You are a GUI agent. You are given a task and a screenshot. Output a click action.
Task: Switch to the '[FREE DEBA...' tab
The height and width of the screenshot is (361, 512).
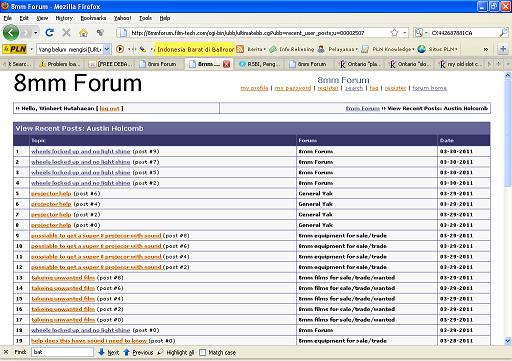coord(111,64)
